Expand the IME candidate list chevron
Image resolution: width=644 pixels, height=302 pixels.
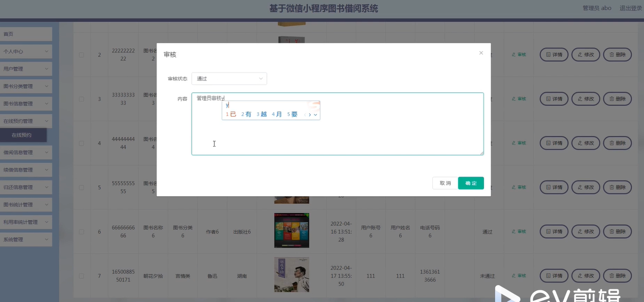[316, 115]
